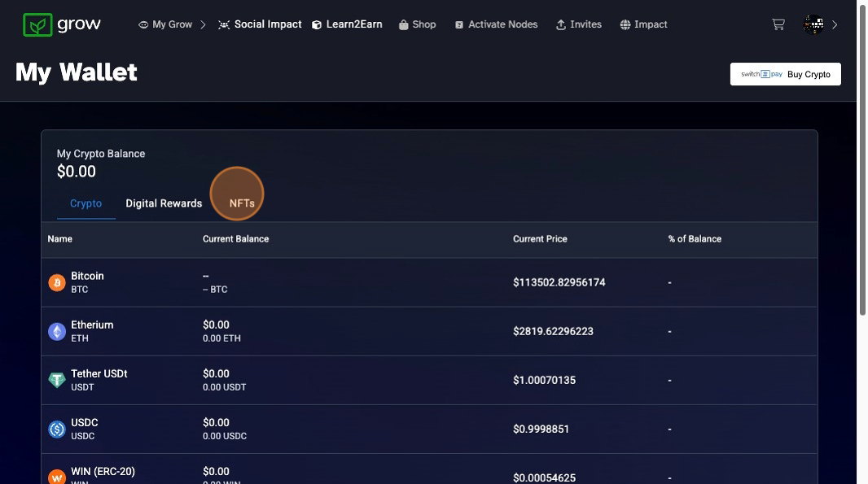Click the My Crypto Balance $0.00 total

[x=77, y=172]
